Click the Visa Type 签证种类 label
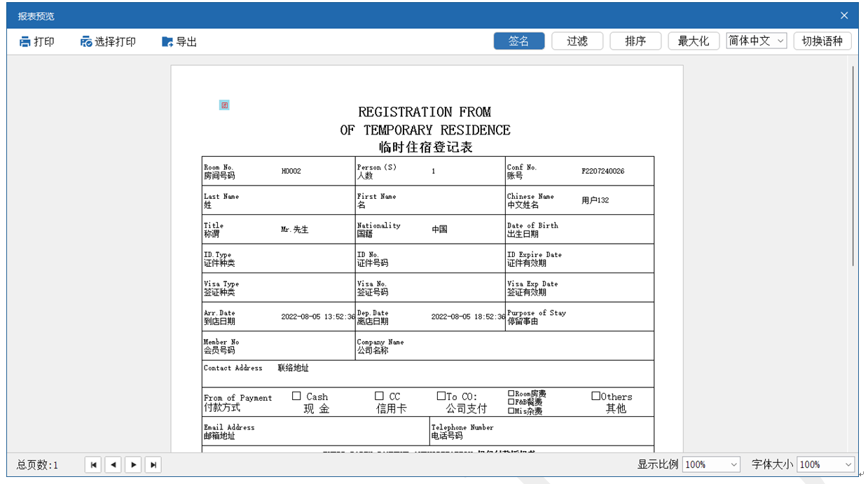The height and width of the screenshot is (484, 868). [x=221, y=288]
